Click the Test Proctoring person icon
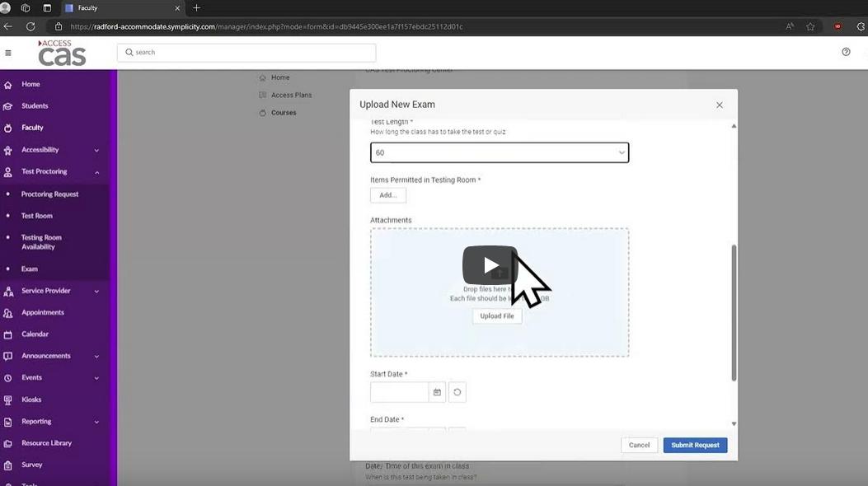 (x=7, y=172)
